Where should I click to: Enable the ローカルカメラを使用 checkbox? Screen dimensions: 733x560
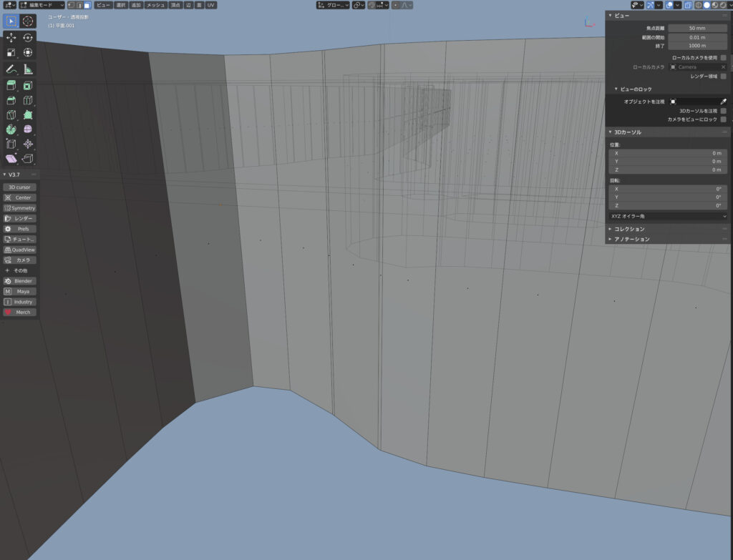(x=724, y=57)
